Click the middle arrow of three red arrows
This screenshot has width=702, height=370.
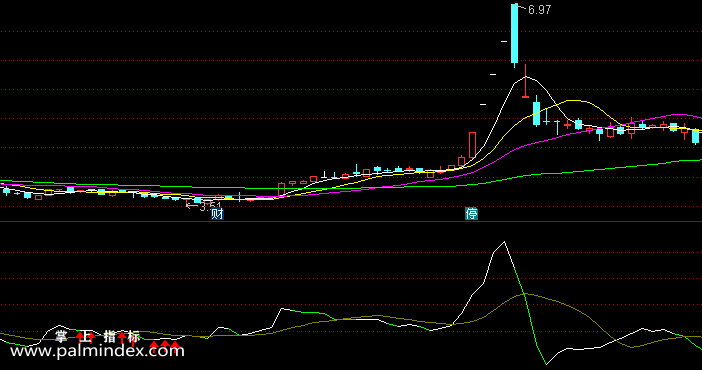click(x=164, y=344)
